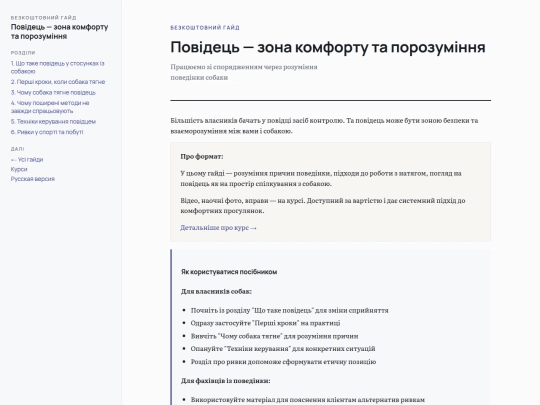Click the Усі гайди back link
Viewport: 540px width, 405px height.
coord(27,159)
